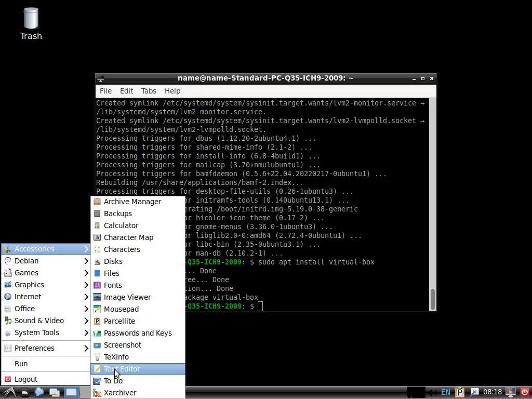Screen dimensions: 532x399
Task: Click the red power icon in the tray
Action: pos(525,392)
